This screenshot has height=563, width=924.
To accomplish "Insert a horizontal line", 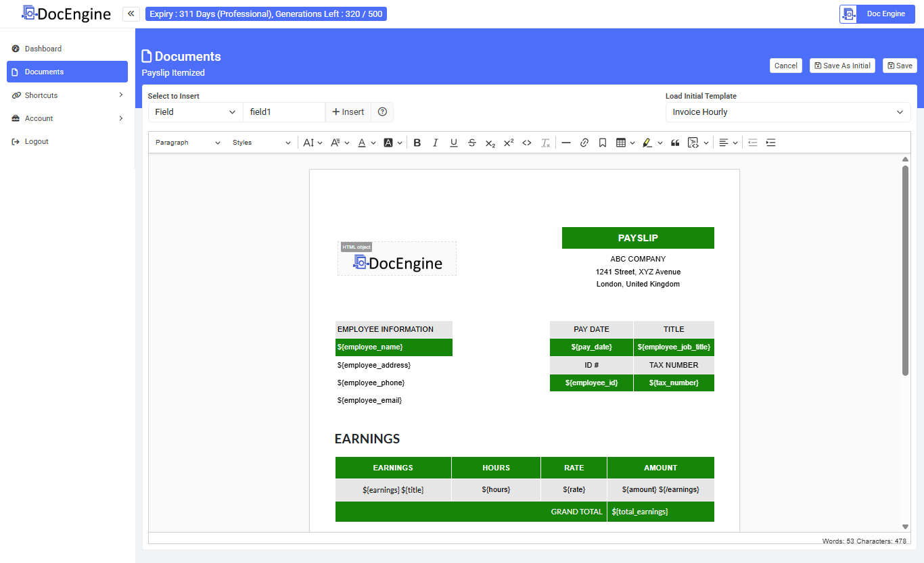I will (566, 143).
